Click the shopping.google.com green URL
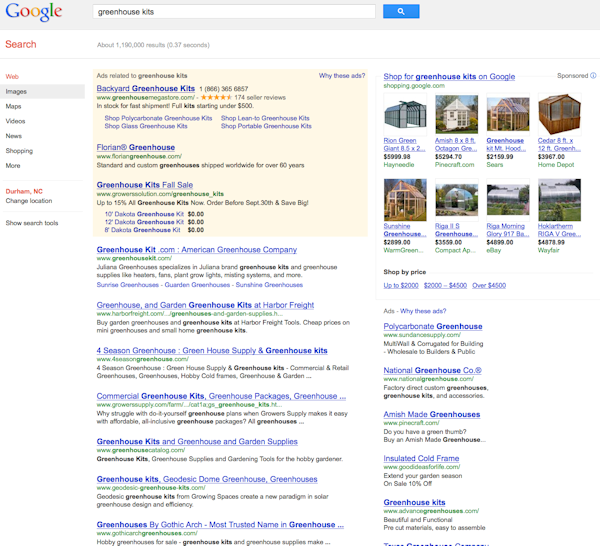Image resolution: width=600 pixels, height=546 pixels. coord(414,86)
